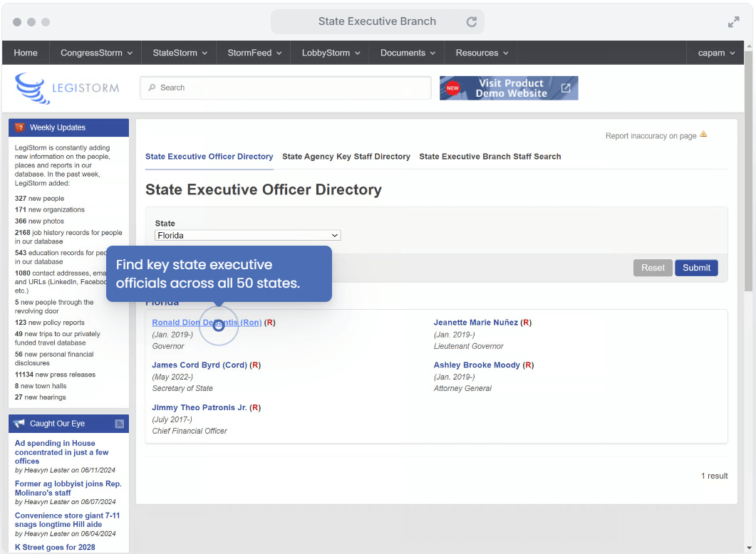The width and height of the screenshot is (756, 554).
Task: Click the magnifier icon in the search bar
Action: (x=152, y=87)
